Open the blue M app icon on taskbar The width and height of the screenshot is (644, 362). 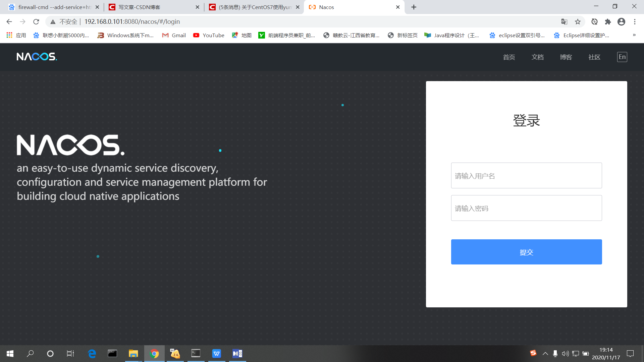(x=237, y=354)
